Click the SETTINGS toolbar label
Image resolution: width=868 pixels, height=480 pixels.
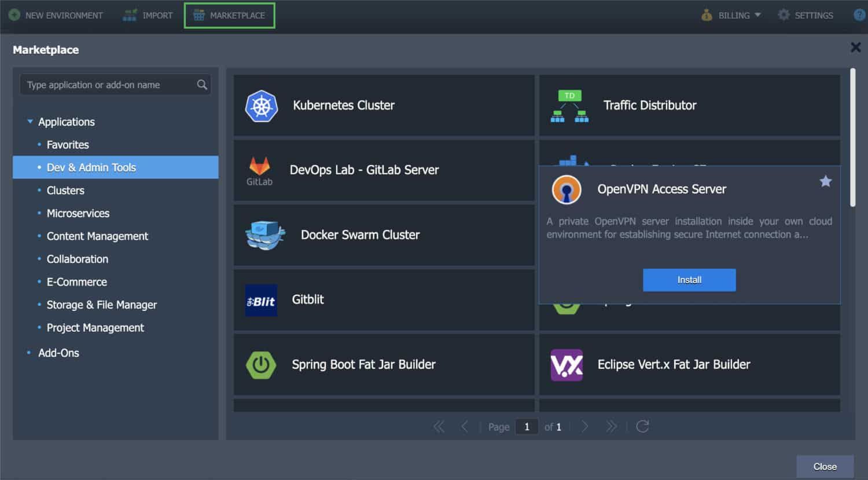tap(814, 16)
